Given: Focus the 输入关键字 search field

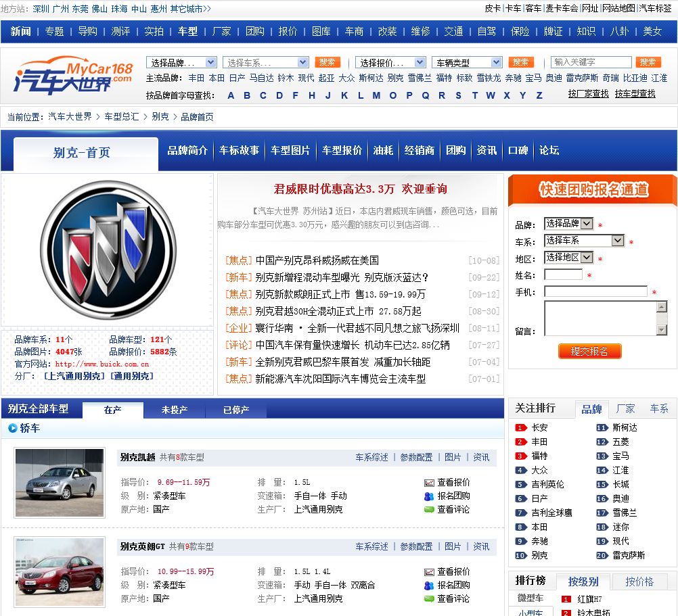Looking at the screenshot, I should point(591,62).
